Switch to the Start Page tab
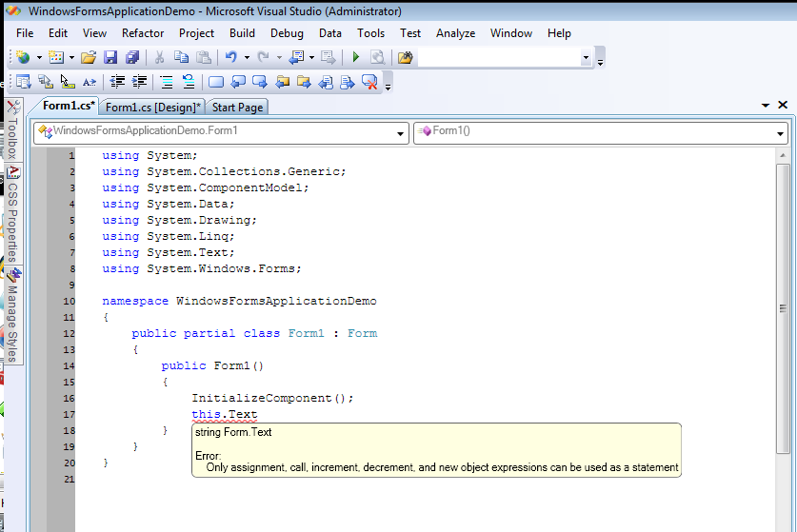The image size is (797, 532). click(x=237, y=108)
